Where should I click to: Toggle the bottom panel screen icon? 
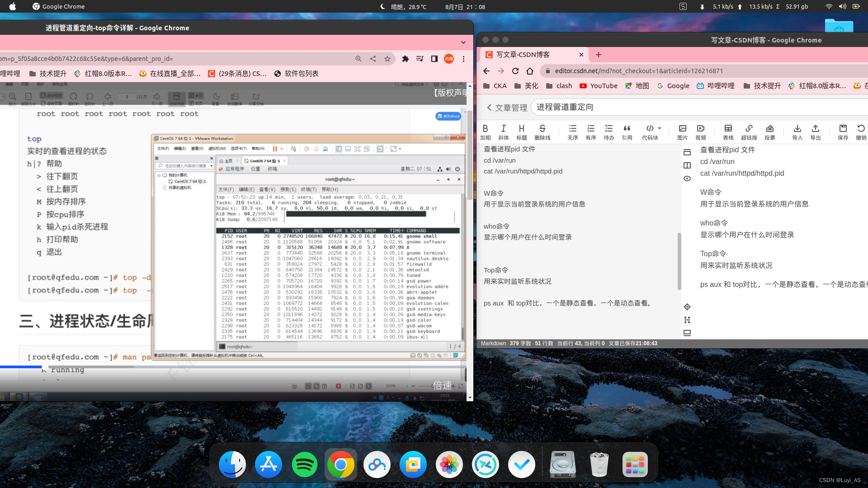[x=687, y=333]
